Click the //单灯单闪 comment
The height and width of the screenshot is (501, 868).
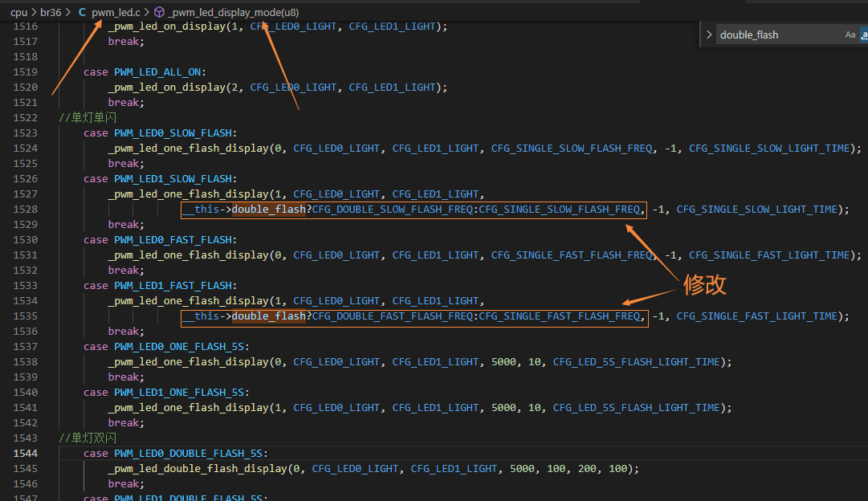click(88, 118)
